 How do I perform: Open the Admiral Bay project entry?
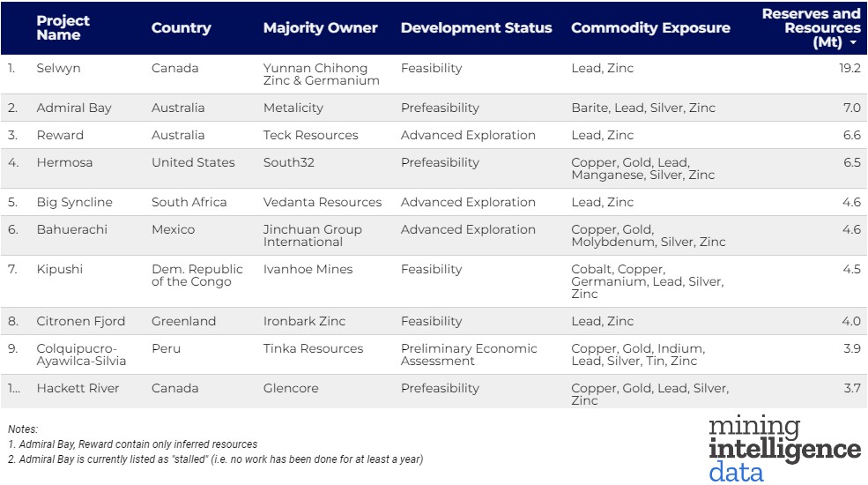74,108
